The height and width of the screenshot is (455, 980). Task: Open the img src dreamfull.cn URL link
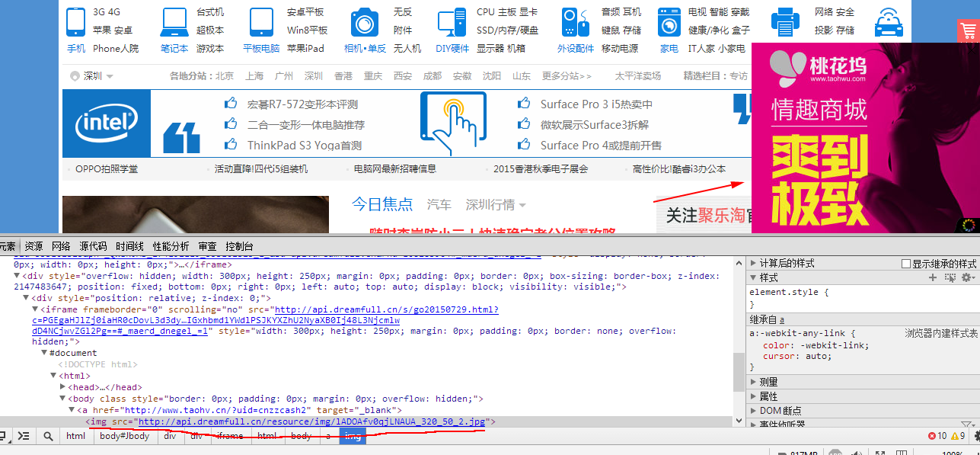pyautogui.click(x=311, y=421)
